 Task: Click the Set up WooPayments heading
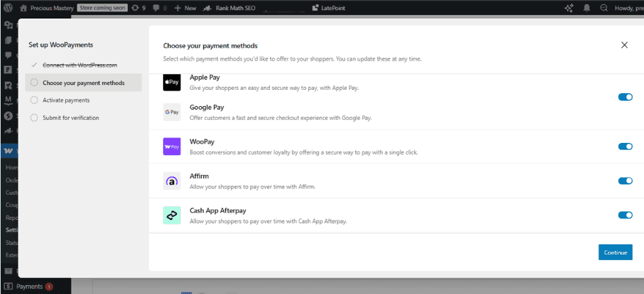(x=61, y=45)
